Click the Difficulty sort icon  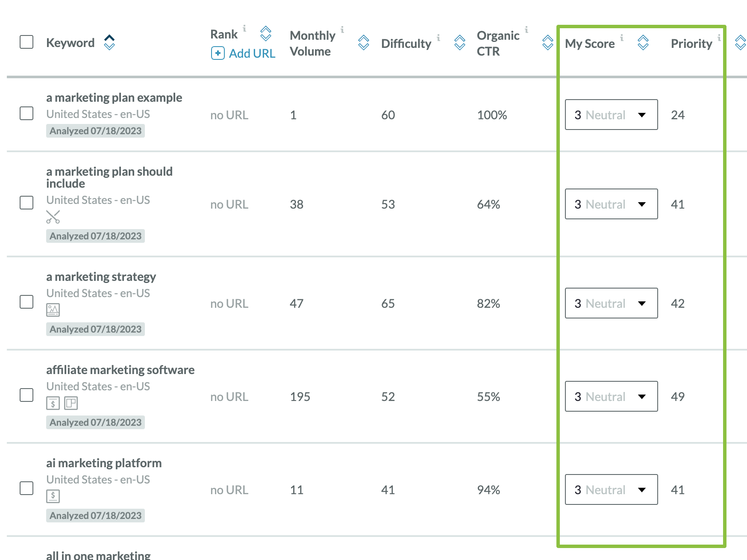coord(459,42)
